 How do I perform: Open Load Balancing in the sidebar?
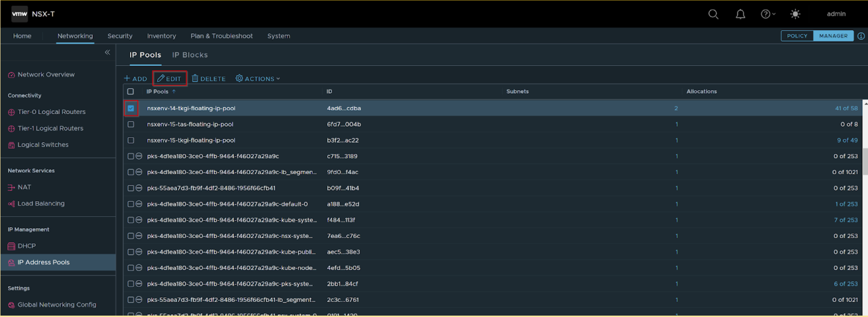pos(41,203)
